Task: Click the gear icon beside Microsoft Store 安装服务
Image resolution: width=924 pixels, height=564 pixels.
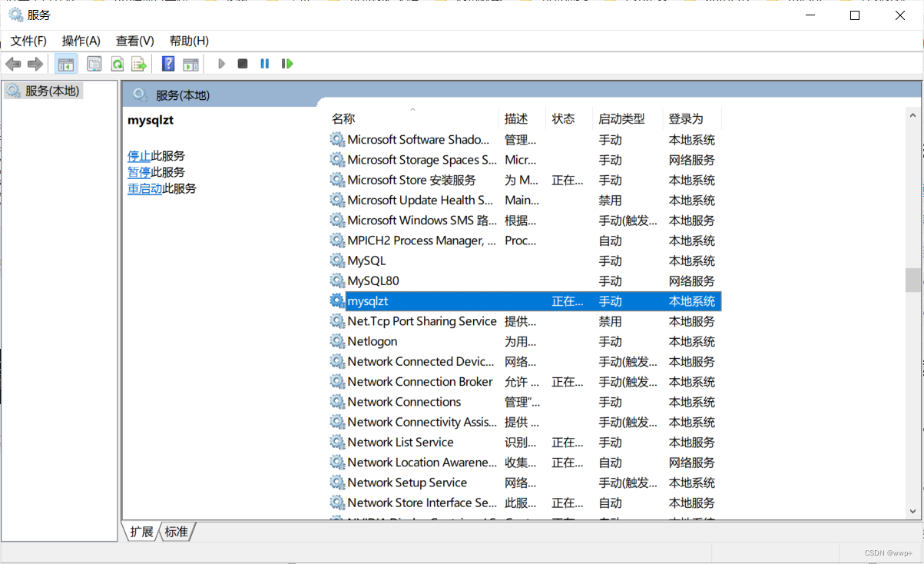Action: (x=337, y=180)
